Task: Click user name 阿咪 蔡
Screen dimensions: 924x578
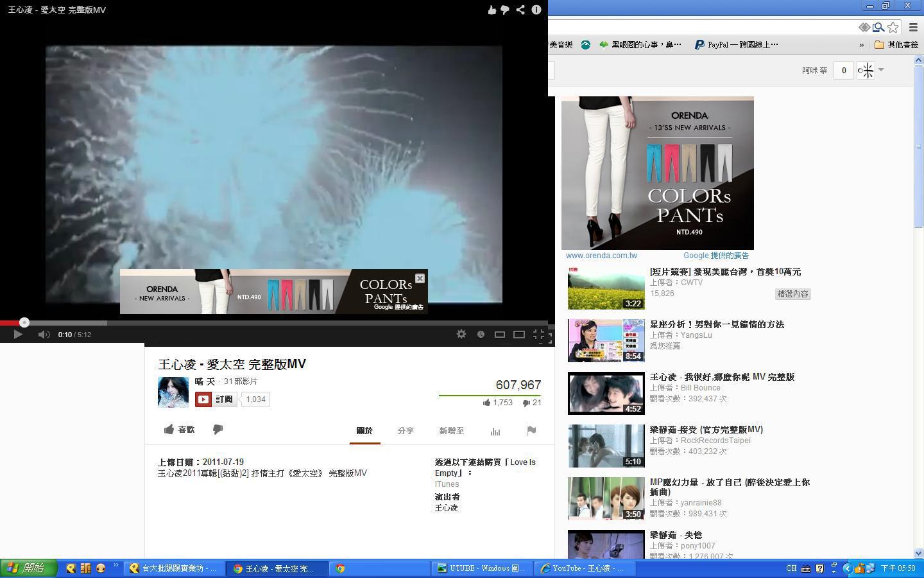Action: click(814, 70)
